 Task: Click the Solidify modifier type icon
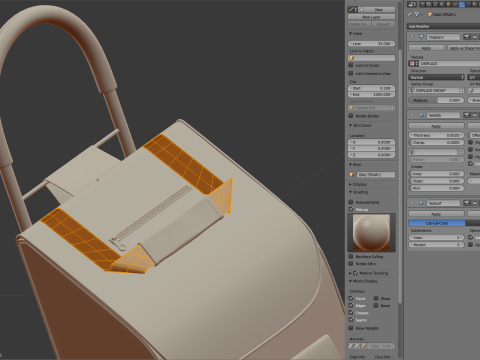pos(421,115)
